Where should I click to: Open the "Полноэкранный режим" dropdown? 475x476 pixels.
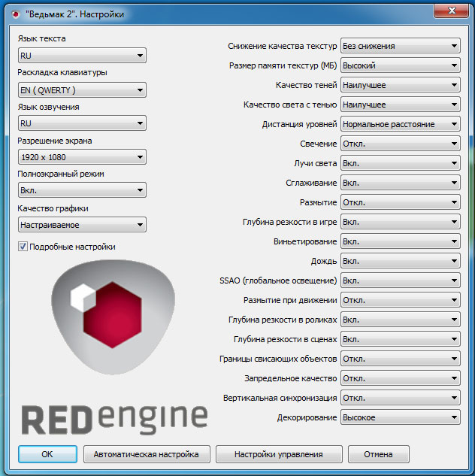pos(82,190)
